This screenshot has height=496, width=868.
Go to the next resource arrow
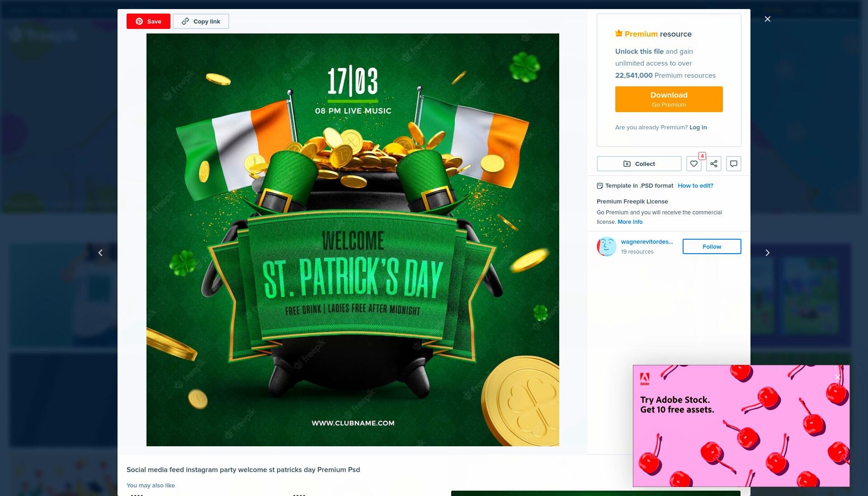click(x=767, y=253)
